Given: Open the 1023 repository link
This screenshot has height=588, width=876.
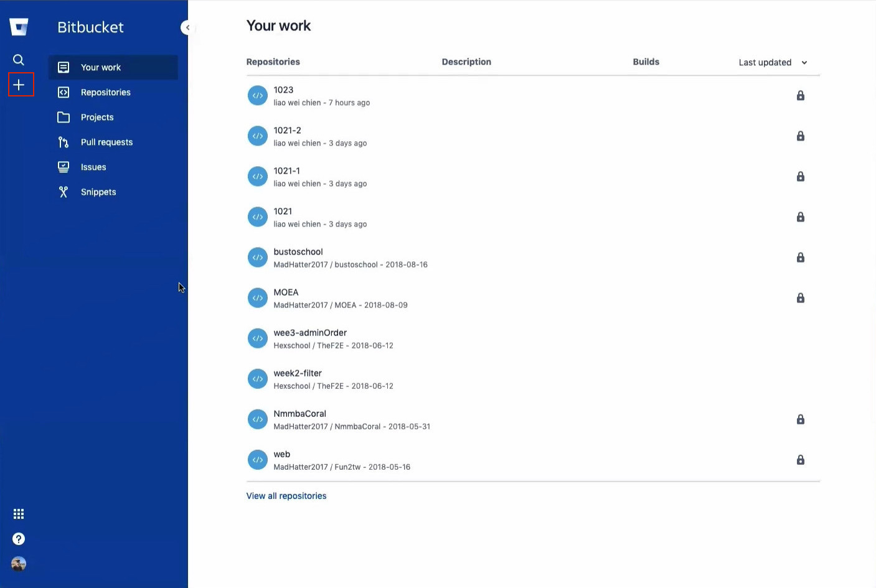Looking at the screenshot, I should click(283, 90).
